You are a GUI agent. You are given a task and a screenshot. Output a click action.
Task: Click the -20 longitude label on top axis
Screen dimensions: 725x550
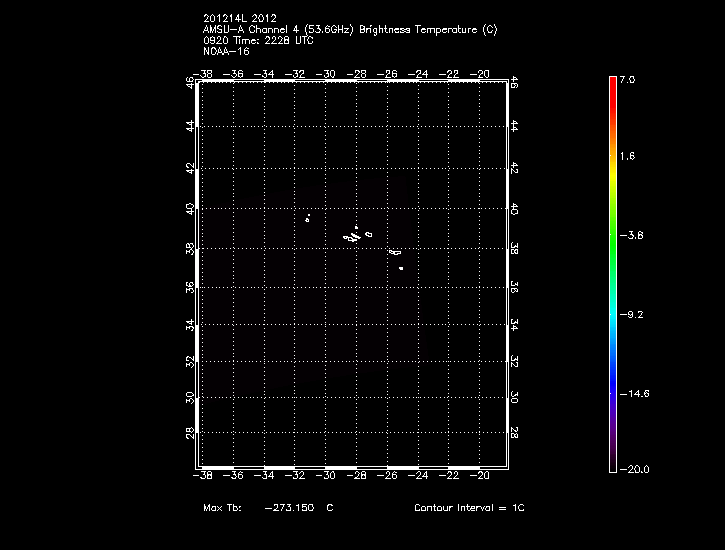coord(482,73)
